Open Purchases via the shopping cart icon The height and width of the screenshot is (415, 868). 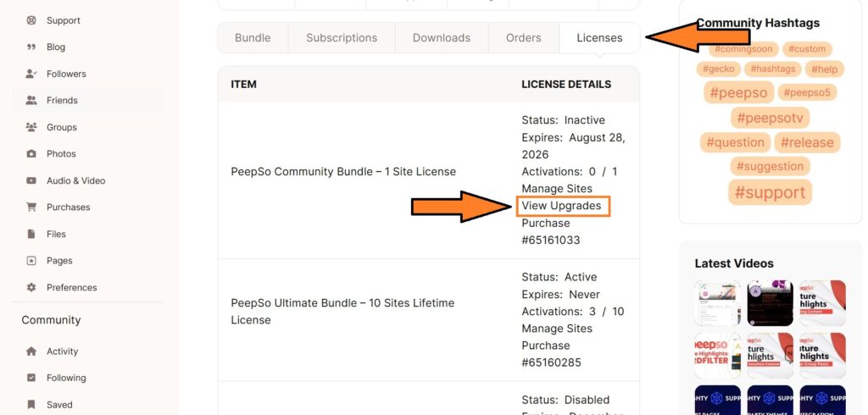coord(31,207)
